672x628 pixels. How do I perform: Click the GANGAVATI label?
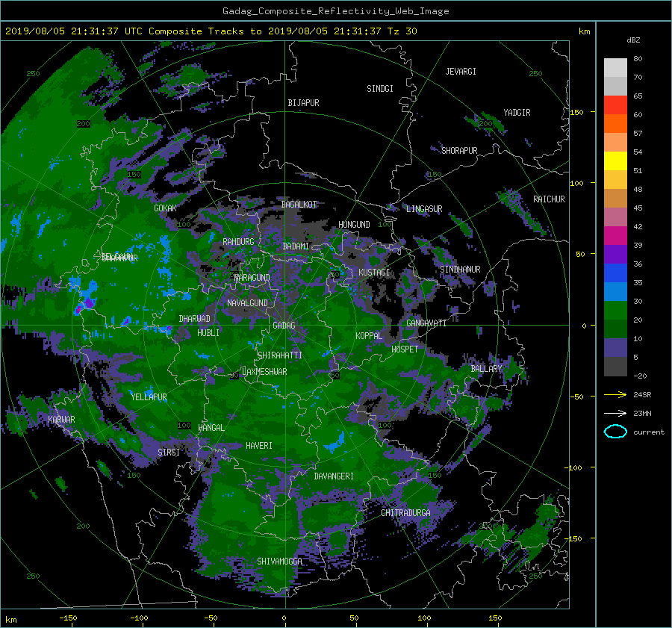[426, 323]
